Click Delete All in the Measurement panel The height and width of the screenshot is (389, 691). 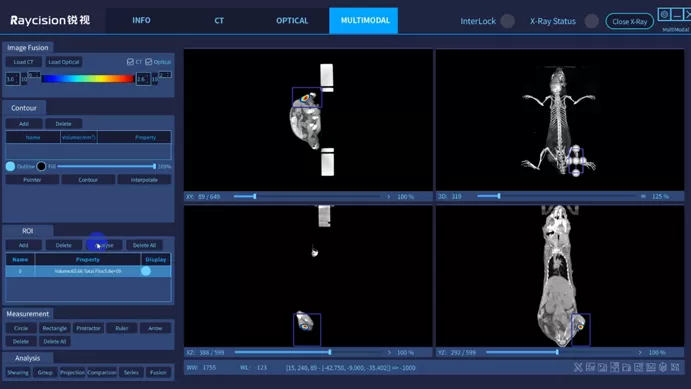(x=55, y=341)
